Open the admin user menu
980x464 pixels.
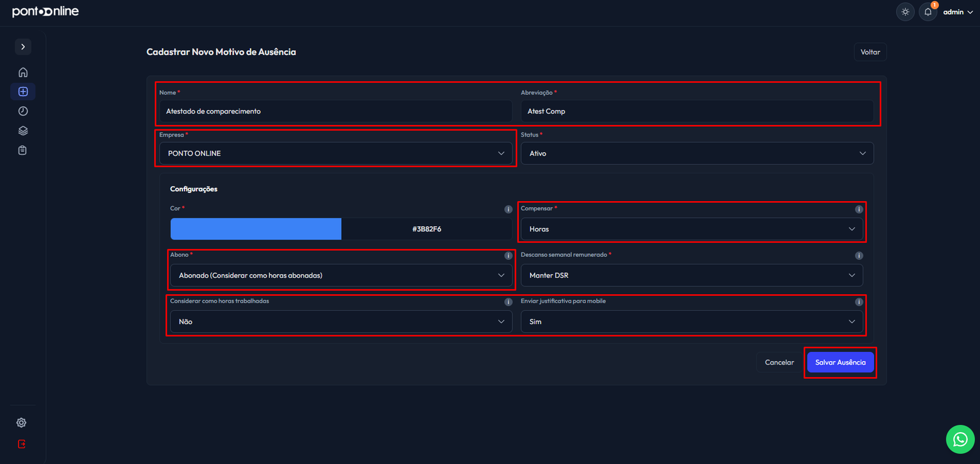[957, 12]
